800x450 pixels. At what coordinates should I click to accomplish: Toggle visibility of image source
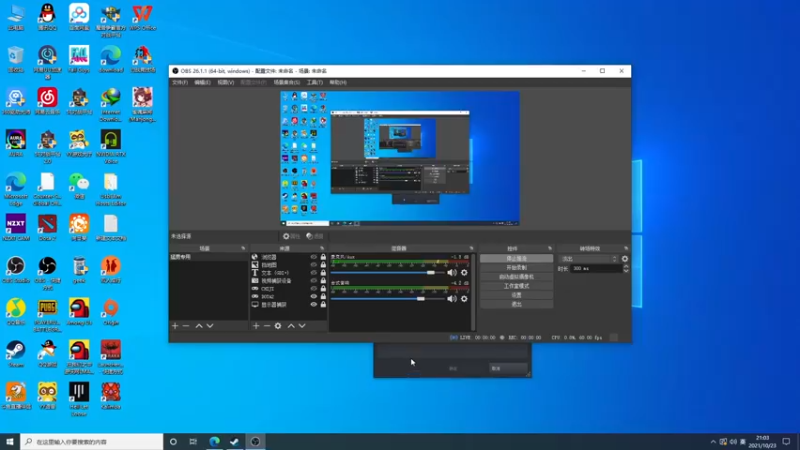(314, 265)
